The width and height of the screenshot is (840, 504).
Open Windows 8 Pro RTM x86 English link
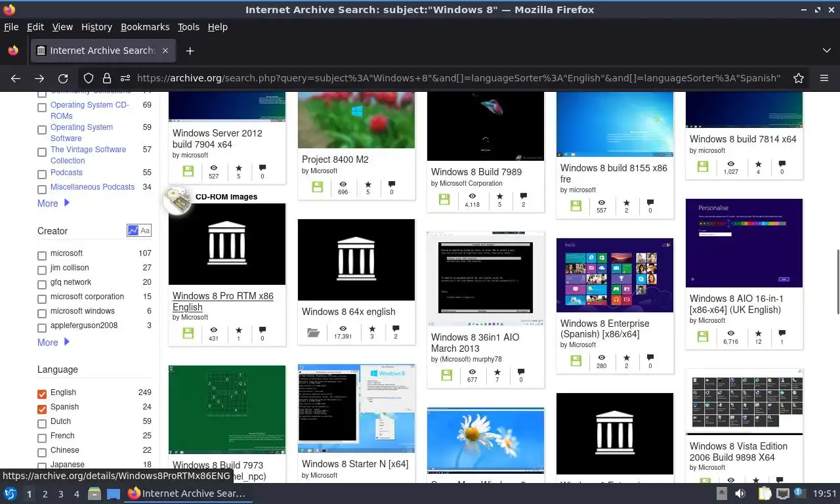[x=223, y=301]
